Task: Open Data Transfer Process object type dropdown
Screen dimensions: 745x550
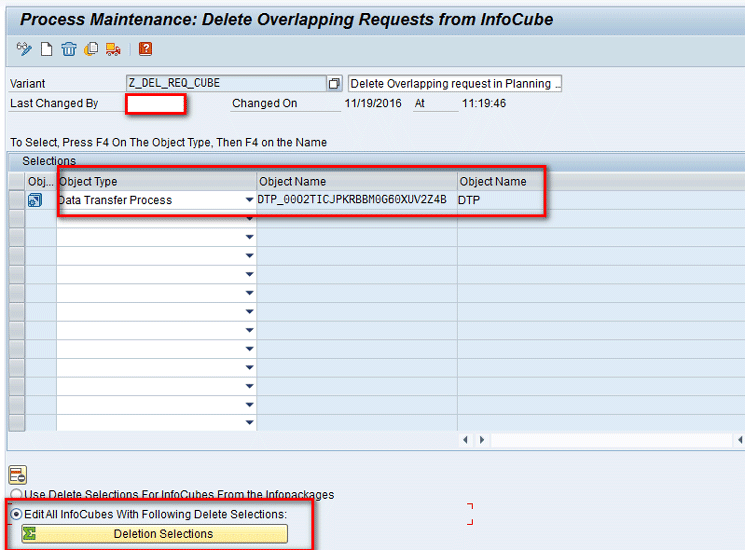Action: click(x=249, y=200)
